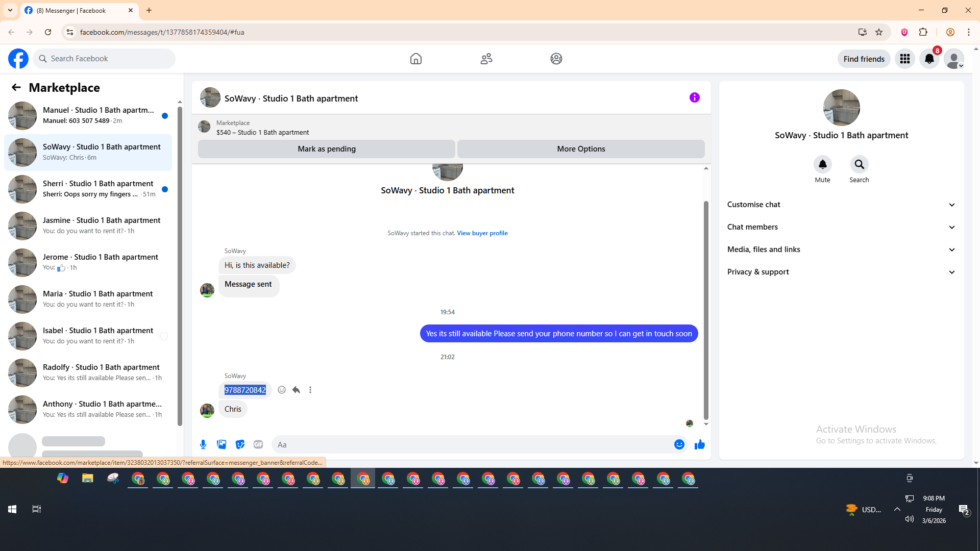The image size is (980, 551).
Task: Reply to the 9788720842 message
Action: [296, 390]
